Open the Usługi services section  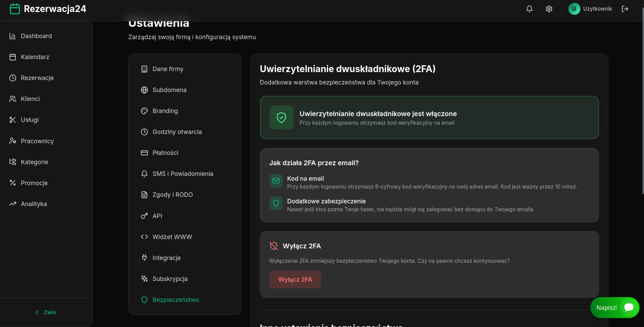(31, 120)
